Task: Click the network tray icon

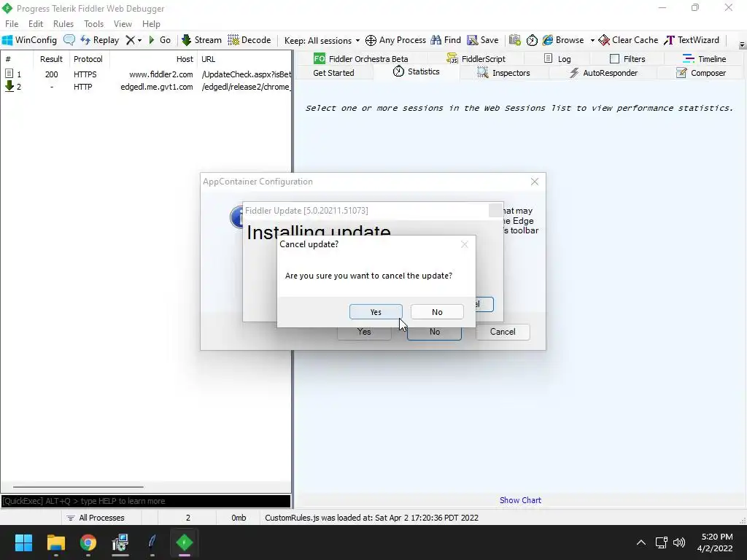Action: click(x=661, y=542)
